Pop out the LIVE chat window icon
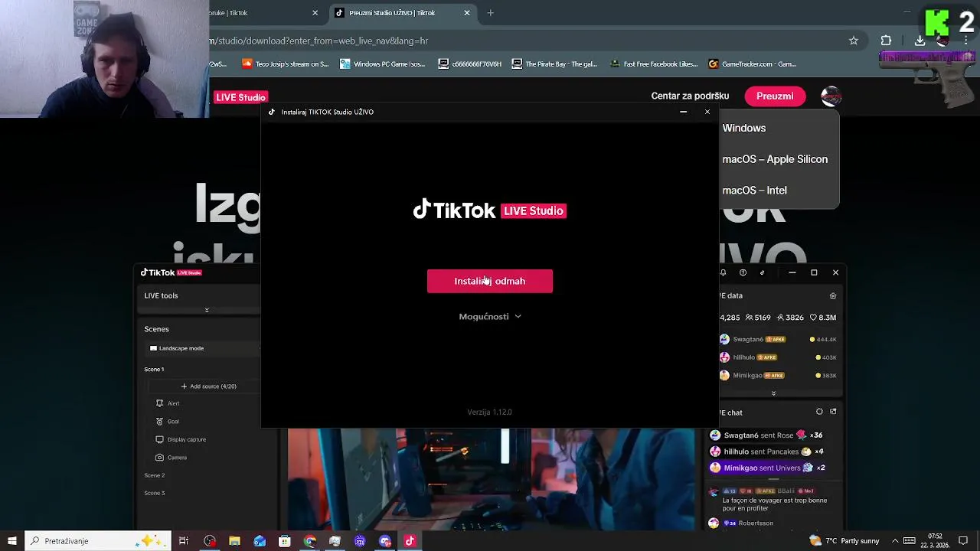This screenshot has width=980, height=551. (x=833, y=412)
